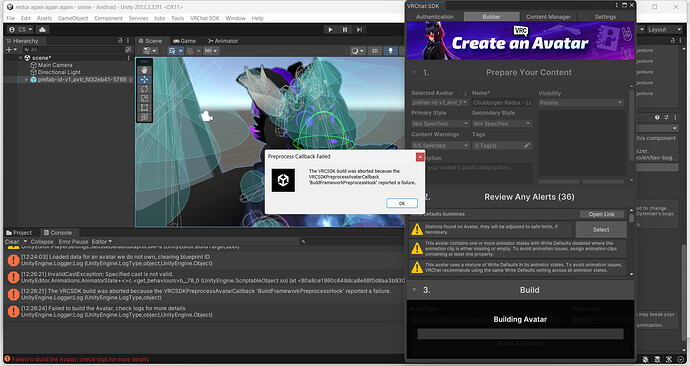Switch to the Animator tab

(x=223, y=41)
